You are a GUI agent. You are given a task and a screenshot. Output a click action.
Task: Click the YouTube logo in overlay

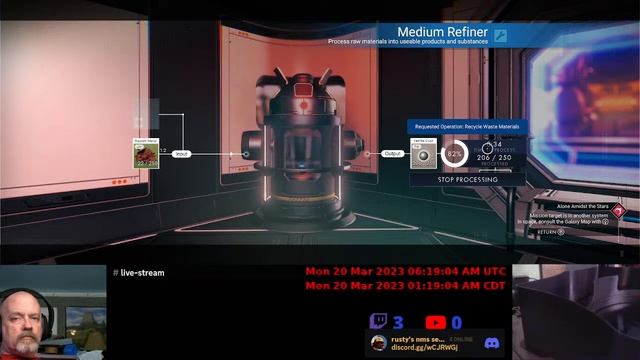[x=436, y=322]
